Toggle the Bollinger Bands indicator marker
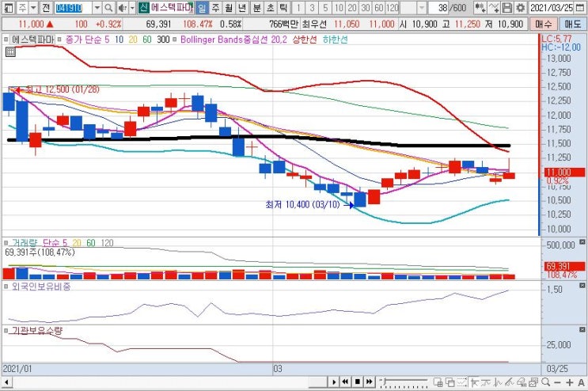Viewport: 588px width, 391px height. 174,40
